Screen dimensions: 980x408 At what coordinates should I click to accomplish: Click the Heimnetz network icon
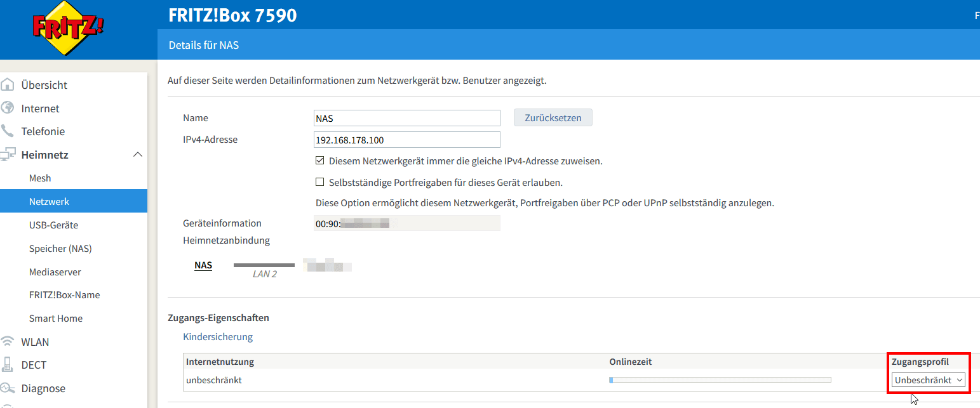coord(8,155)
